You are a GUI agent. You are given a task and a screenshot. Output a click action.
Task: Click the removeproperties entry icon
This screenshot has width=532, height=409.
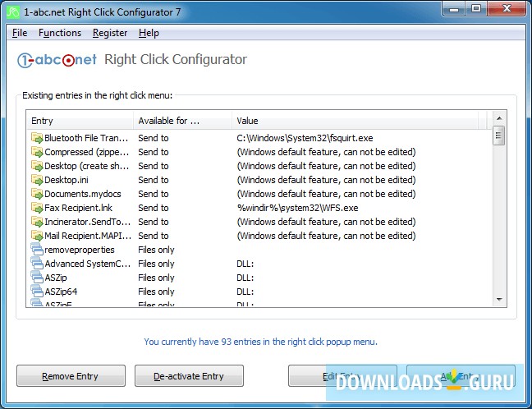click(37, 250)
